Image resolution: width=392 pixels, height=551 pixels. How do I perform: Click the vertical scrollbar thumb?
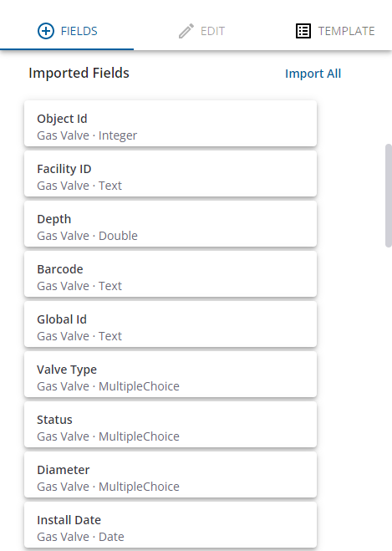point(389,196)
